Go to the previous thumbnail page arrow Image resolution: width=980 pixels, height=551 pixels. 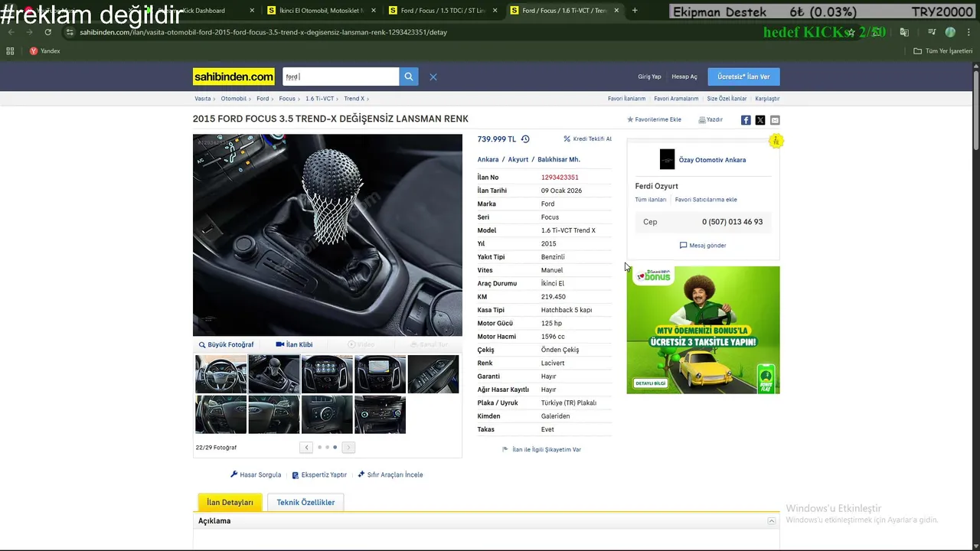click(306, 447)
